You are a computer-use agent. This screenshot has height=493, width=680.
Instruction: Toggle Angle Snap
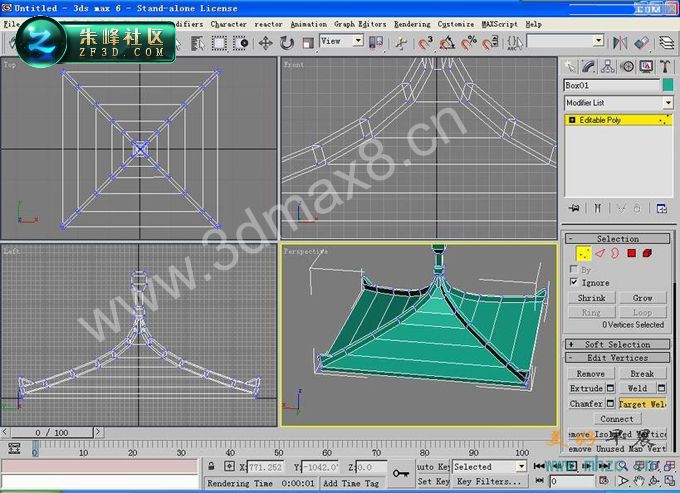(447, 43)
